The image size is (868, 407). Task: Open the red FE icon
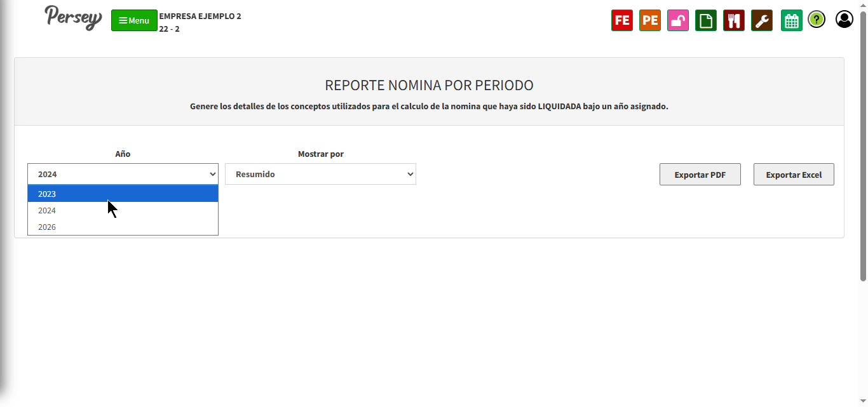point(622,20)
